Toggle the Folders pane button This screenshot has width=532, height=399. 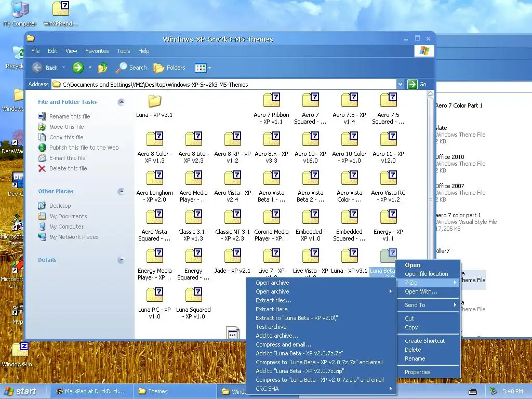[169, 68]
